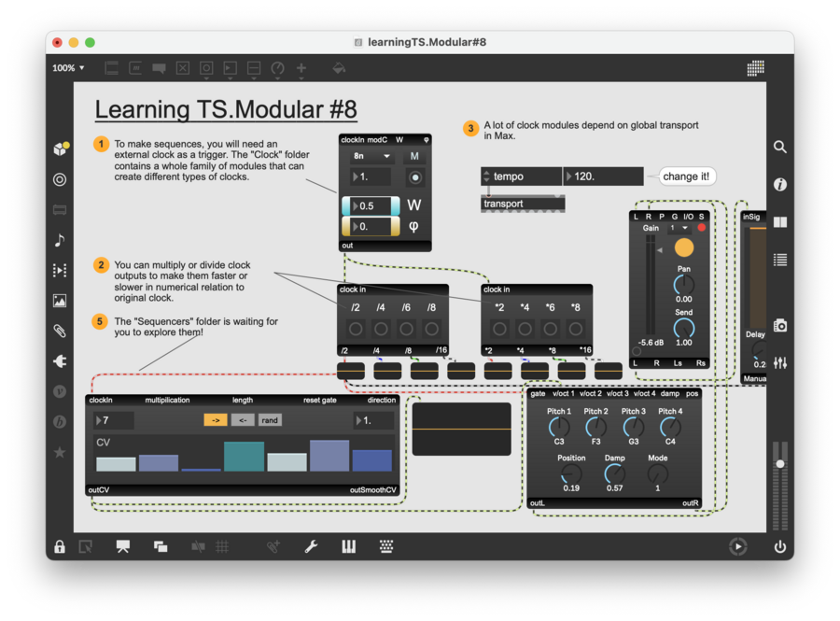Open the audio notes icon in the left sidebar

tap(60, 240)
